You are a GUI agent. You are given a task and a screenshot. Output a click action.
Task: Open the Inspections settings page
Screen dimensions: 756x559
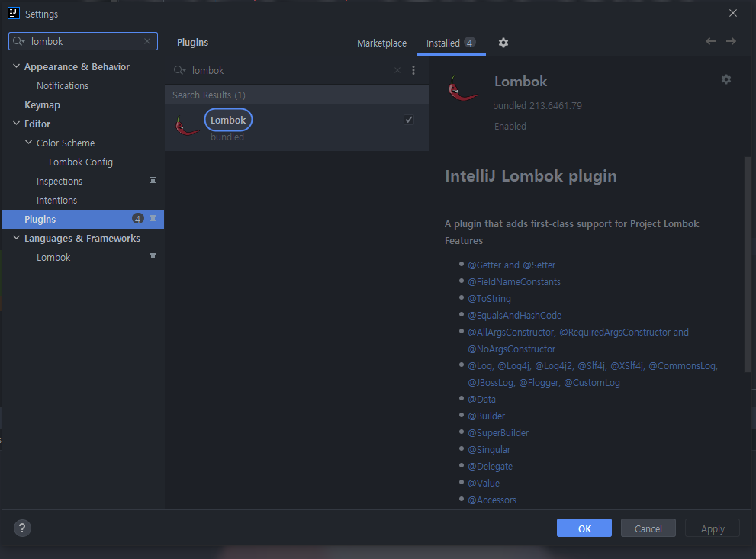(60, 182)
